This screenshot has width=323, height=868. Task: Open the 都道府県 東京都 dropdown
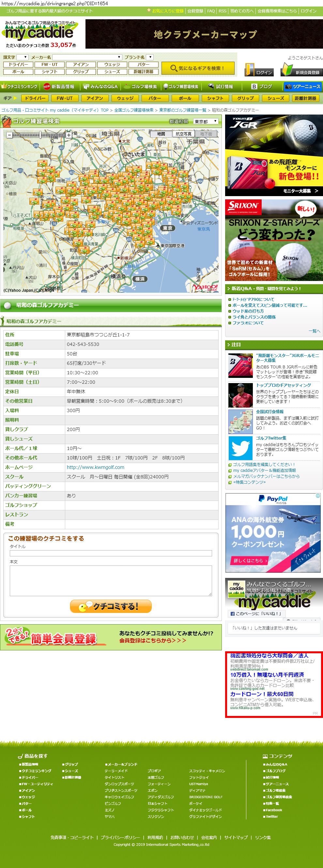206,121
